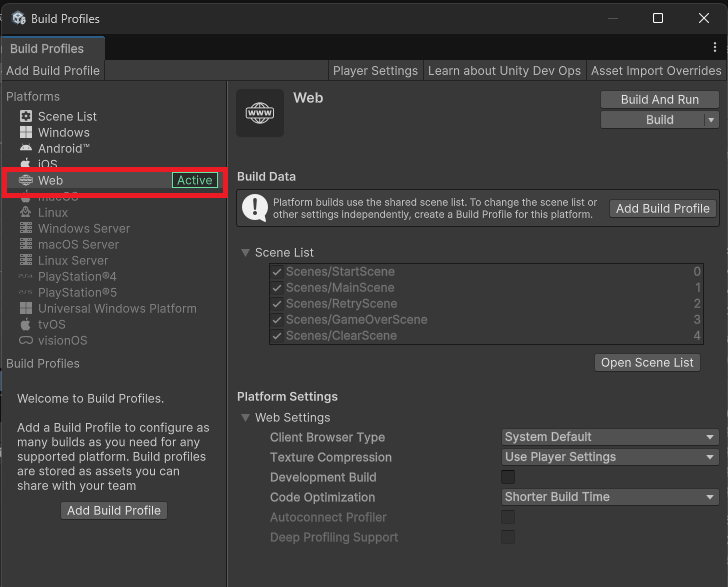Image resolution: width=728 pixels, height=587 pixels.
Task: Select the visionOS headset icon
Action: point(26,341)
